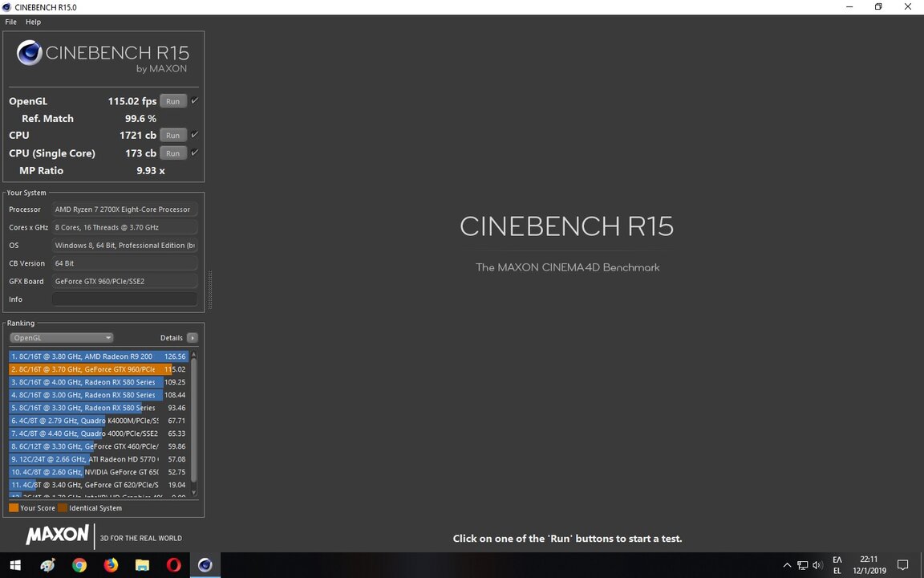
Task: Toggle the CPU Single Core checkbox
Action: point(194,153)
